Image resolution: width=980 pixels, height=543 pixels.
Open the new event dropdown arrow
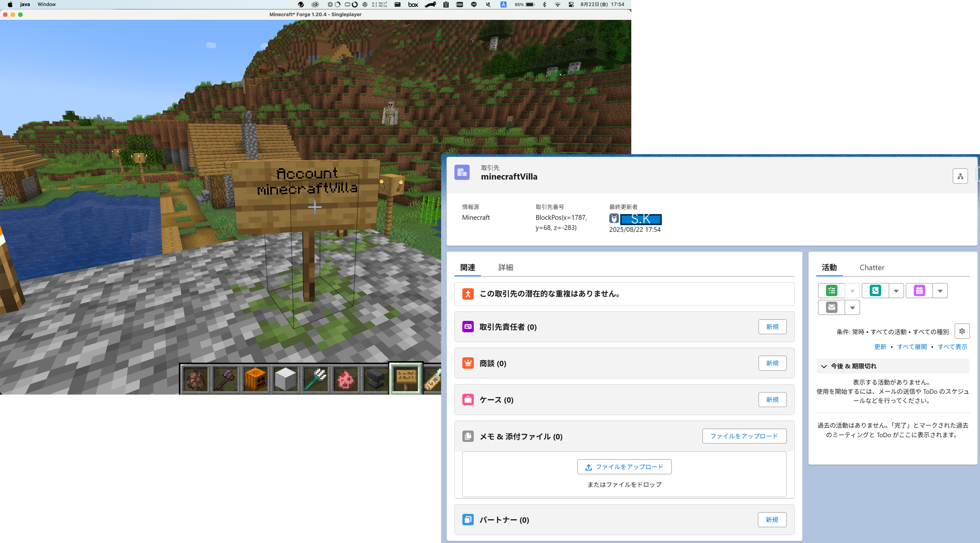tap(940, 291)
